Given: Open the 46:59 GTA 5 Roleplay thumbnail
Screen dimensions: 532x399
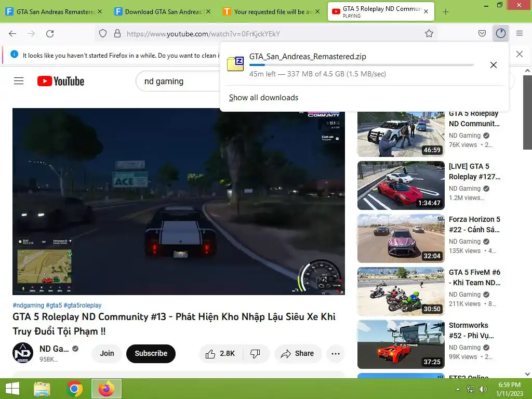Looking at the screenshot, I should click(x=401, y=134).
